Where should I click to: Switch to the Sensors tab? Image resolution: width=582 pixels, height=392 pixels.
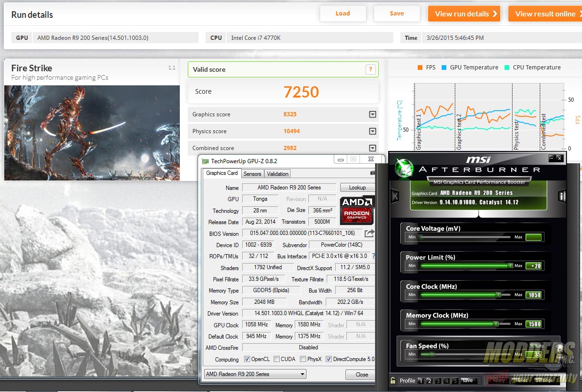point(252,173)
